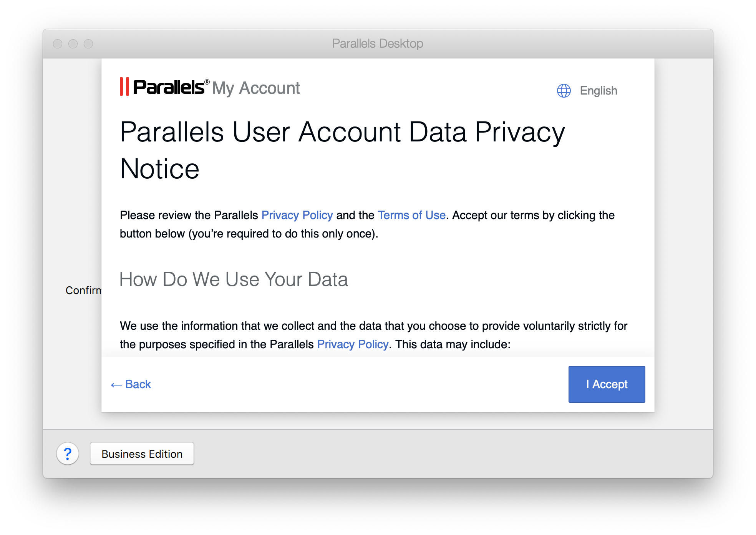Click the globe language icon
The height and width of the screenshot is (535, 756).
(564, 91)
